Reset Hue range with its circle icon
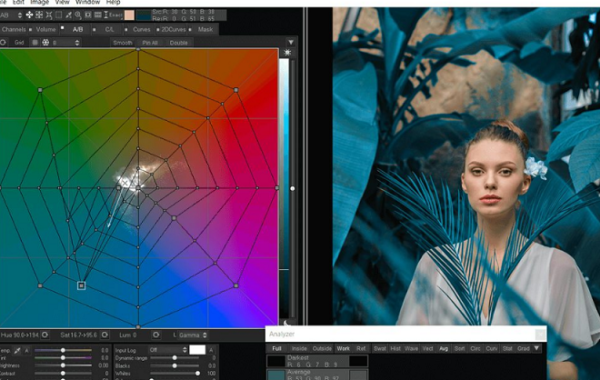The width and height of the screenshot is (600, 380). click(x=45, y=335)
